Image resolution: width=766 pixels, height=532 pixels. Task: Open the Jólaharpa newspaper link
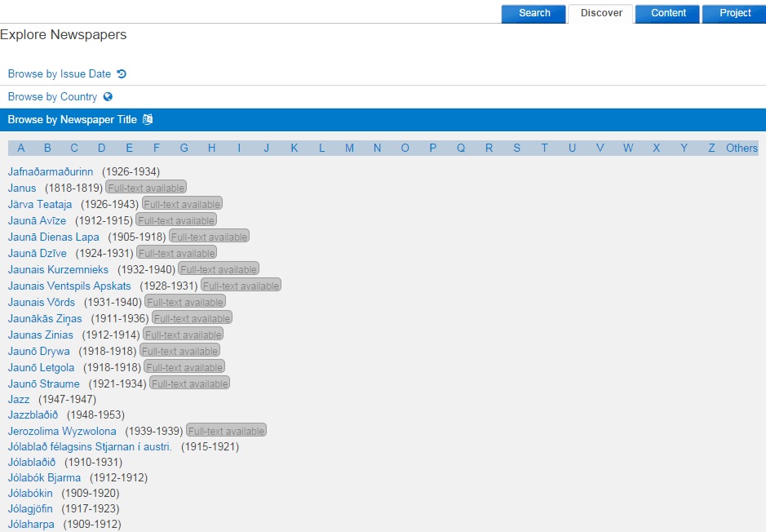[x=31, y=524]
